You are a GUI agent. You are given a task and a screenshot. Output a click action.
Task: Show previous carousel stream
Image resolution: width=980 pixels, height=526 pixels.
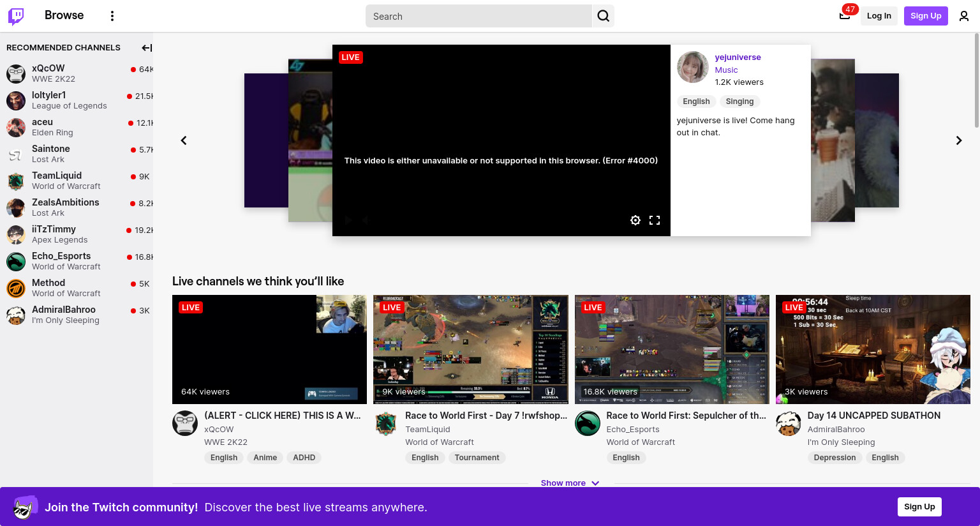184,140
